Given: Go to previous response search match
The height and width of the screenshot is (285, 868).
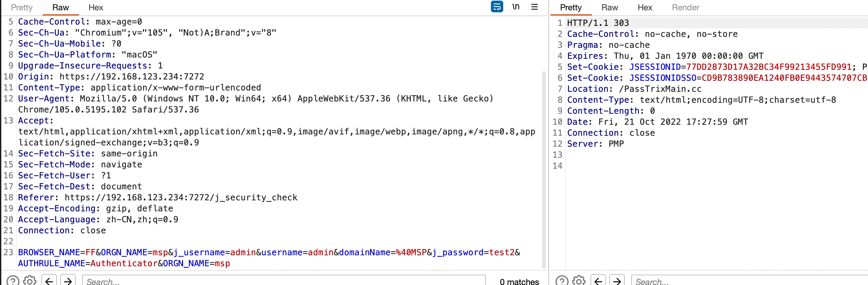Looking at the screenshot, I should (x=598, y=280).
